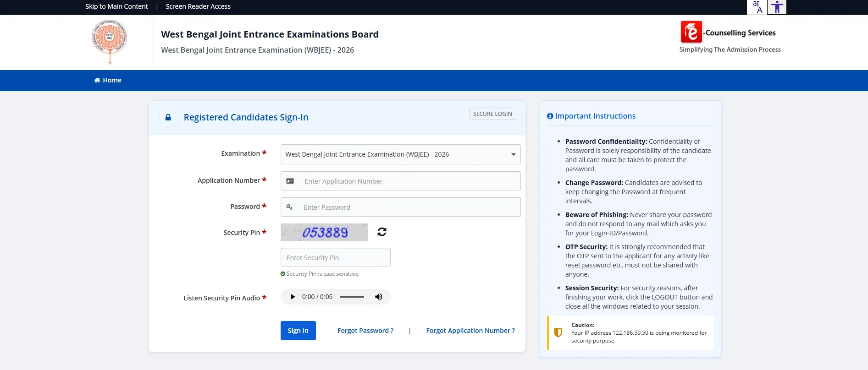Click the OTP Security instruction text
Viewport: 868px width, 370px height.
pos(637,261)
